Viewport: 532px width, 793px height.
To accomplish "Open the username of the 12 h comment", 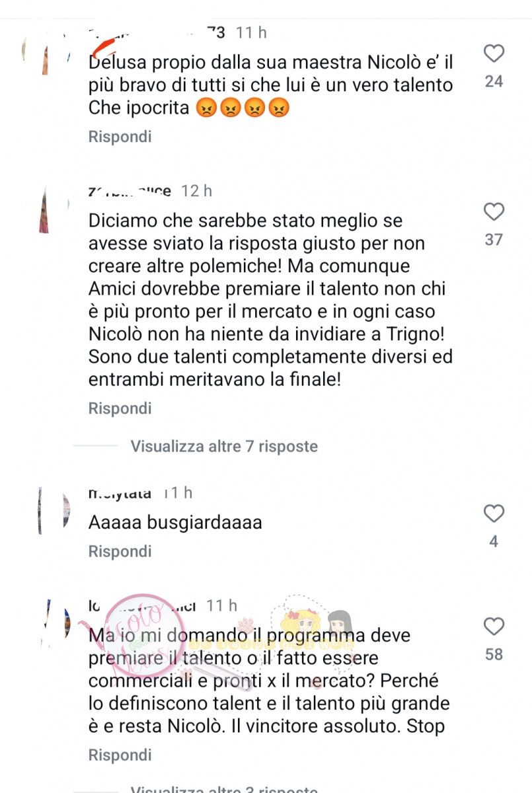I will pyautogui.click(x=130, y=191).
